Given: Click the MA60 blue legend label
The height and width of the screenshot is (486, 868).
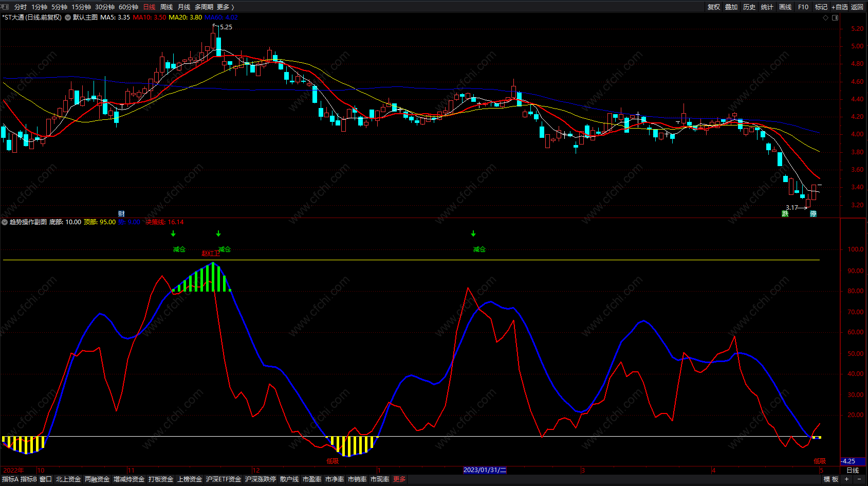Looking at the screenshot, I should click(221, 17).
